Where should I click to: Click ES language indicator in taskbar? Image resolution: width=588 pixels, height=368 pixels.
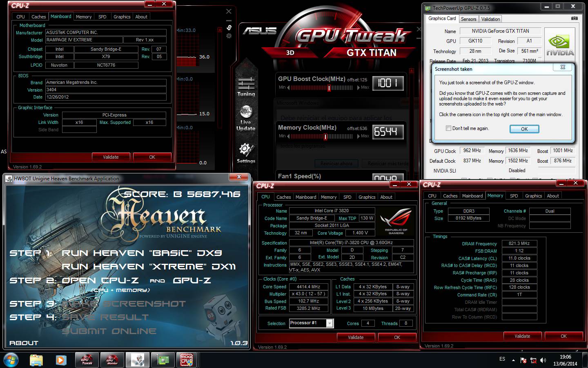click(x=502, y=359)
